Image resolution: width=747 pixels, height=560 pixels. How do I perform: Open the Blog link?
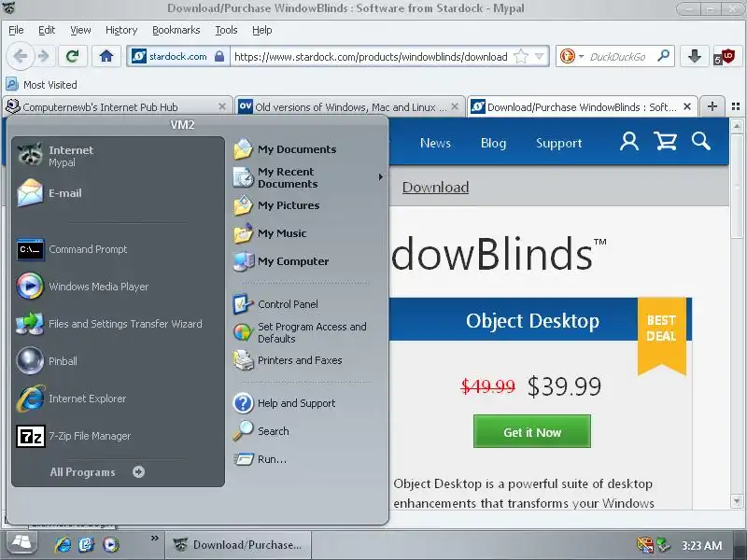[x=493, y=143]
